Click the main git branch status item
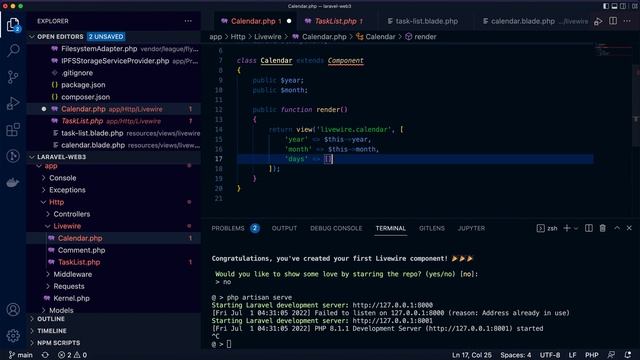This screenshot has width=640, height=360. [x=20, y=355]
